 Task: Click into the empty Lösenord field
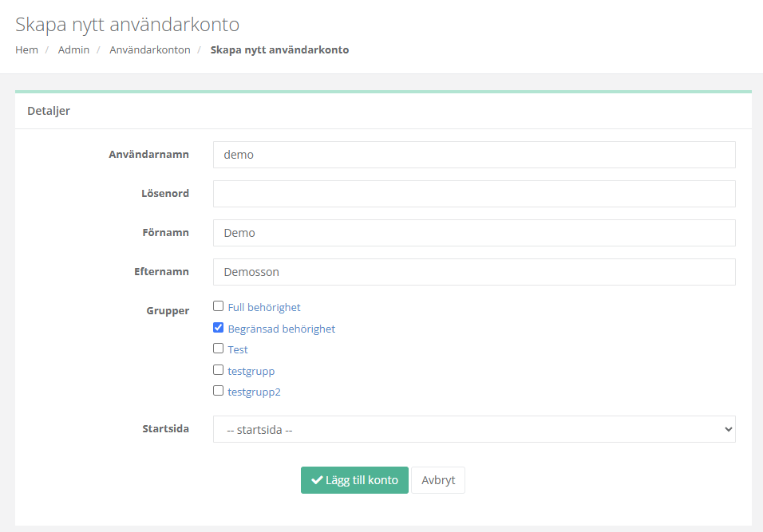(473, 194)
